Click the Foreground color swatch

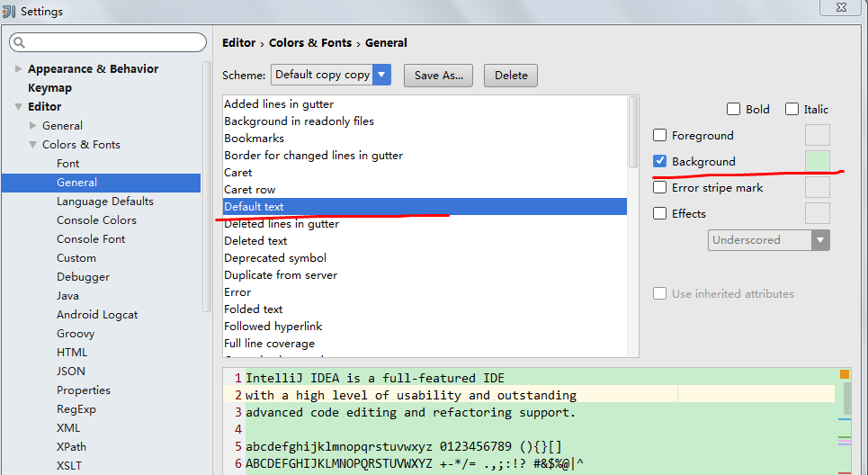pos(817,135)
